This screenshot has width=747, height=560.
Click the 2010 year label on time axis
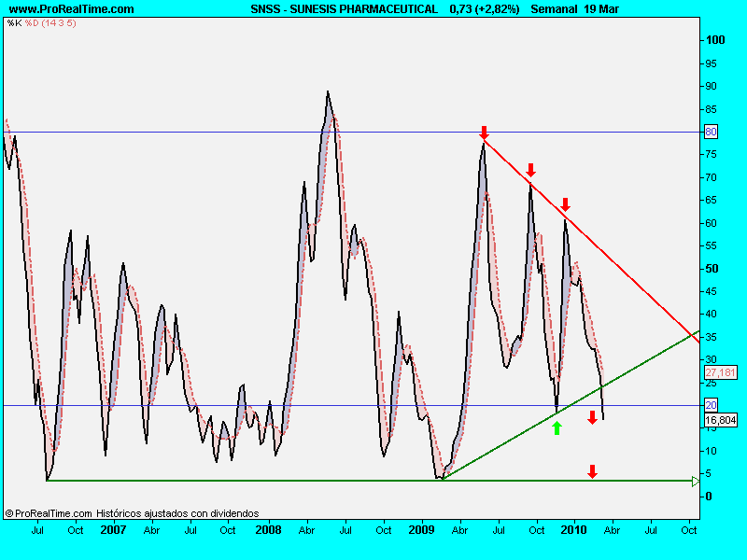coord(573,530)
